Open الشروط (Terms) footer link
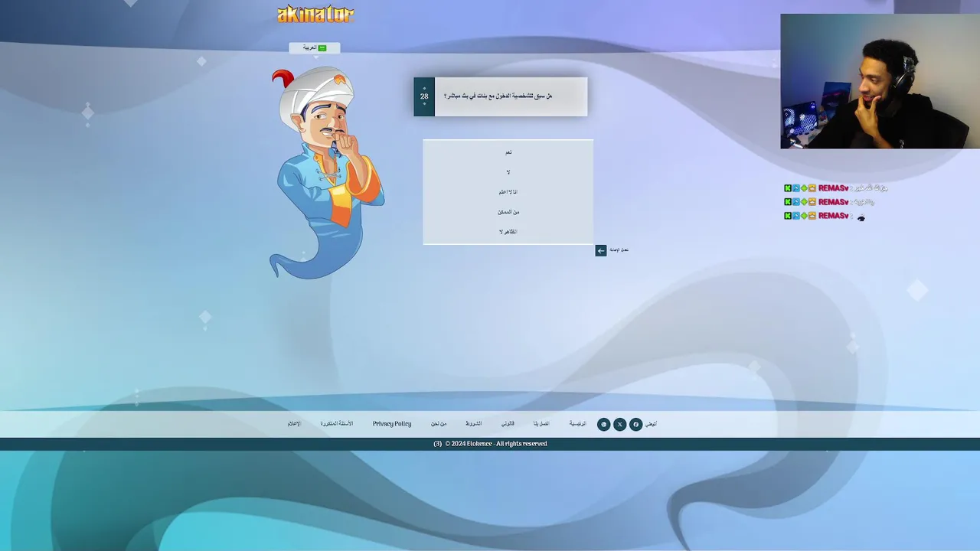Viewport: 980px width, 551px height. 473,424
